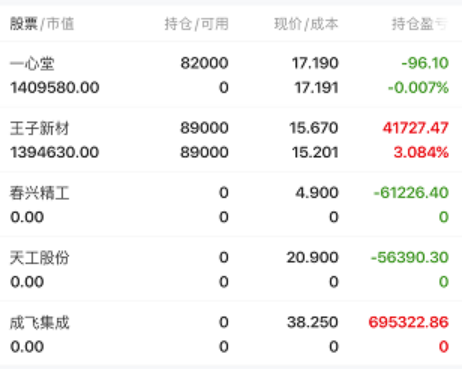
Task: Click cost price 17.191
Action: coord(317,88)
